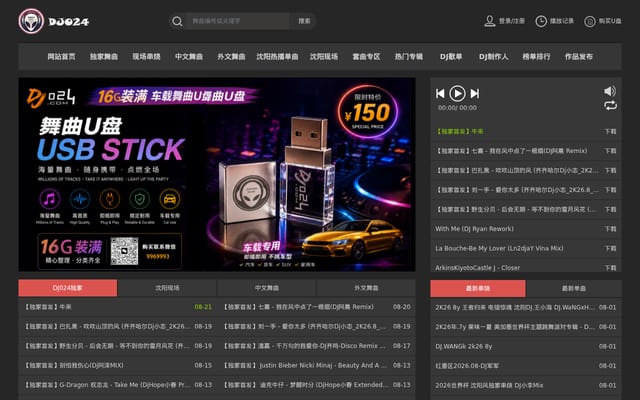The image size is (640, 400).
Task: Select the 外文舞曲 tab below the banner
Action: tap(366, 288)
